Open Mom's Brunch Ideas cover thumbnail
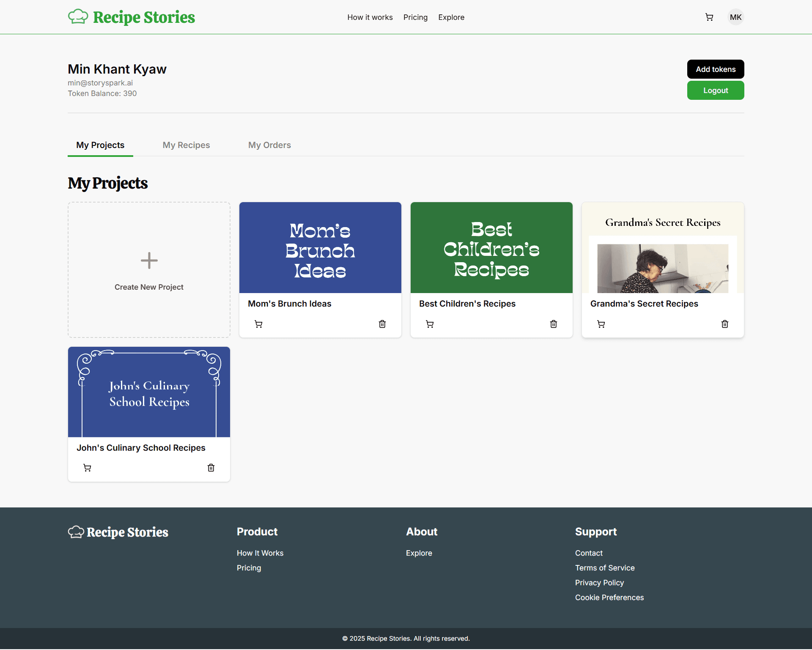Image resolution: width=812 pixels, height=650 pixels. (320, 248)
